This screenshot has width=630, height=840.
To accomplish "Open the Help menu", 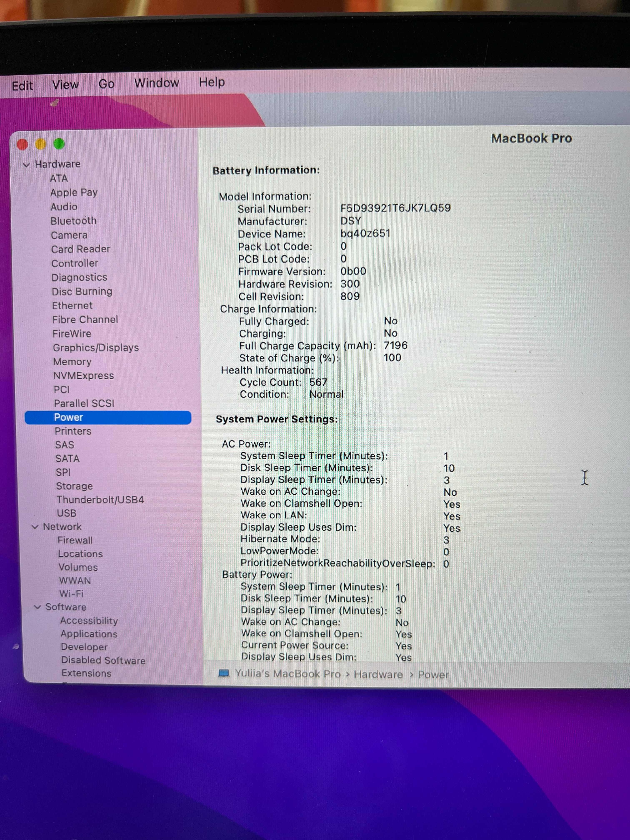I will [x=211, y=82].
